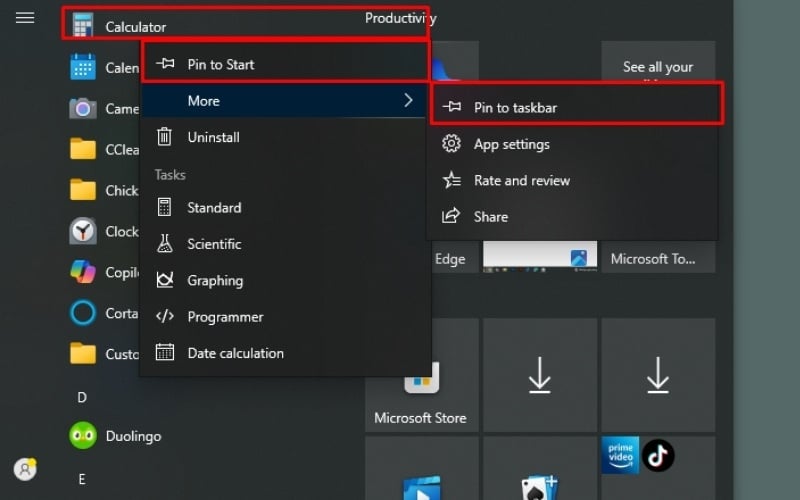Open the Calendar app icon

click(x=83, y=67)
